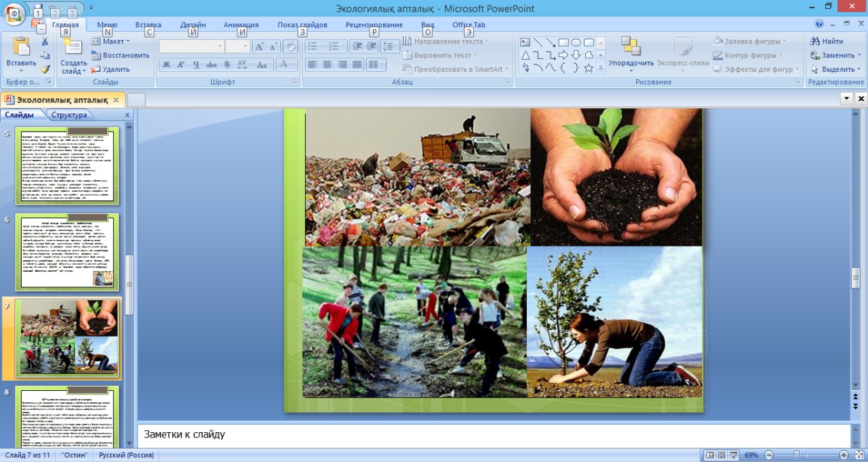Toggle underline Ч formatting
This screenshot has height=462, width=868.
pyautogui.click(x=196, y=65)
